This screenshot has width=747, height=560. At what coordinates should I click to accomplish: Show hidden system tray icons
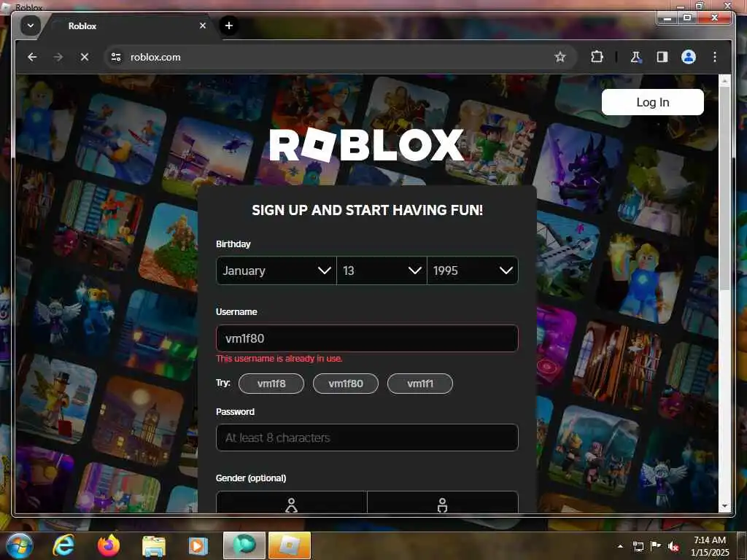(x=620, y=546)
